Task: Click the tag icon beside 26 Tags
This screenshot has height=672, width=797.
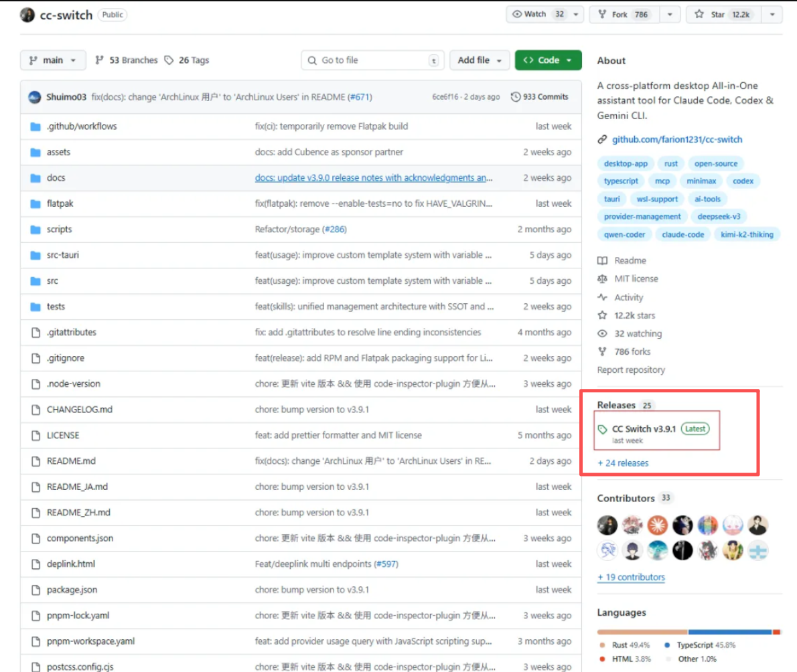Action: [169, 60]
